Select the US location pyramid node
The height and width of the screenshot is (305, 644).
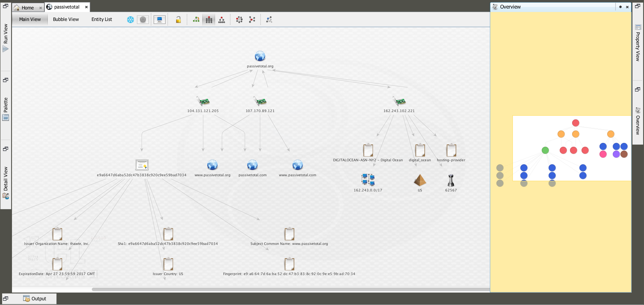click(420, 183)
